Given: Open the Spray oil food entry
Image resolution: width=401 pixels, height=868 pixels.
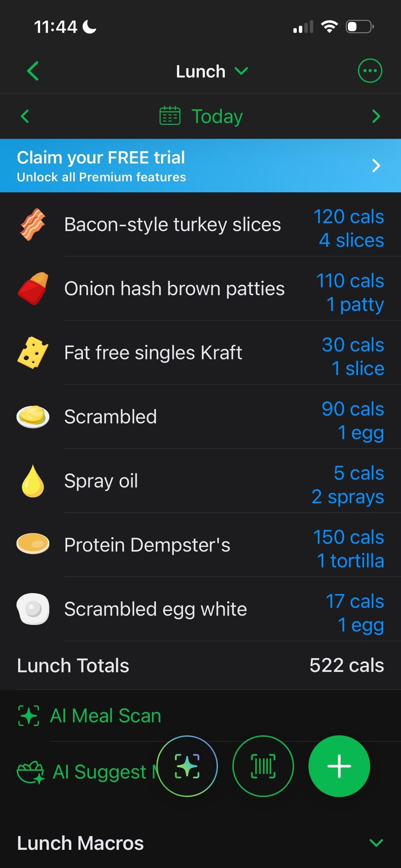Looking at the screenshot, I should (101, 481).
